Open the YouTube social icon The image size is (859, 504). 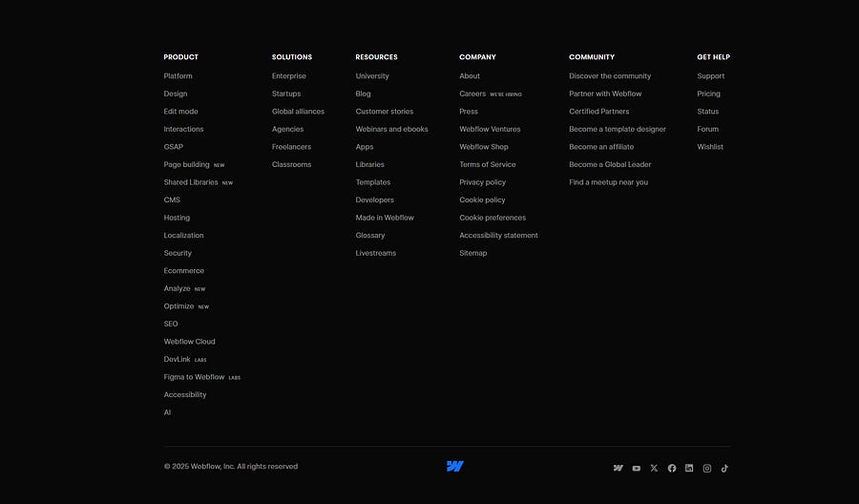[x=636, y=469]
